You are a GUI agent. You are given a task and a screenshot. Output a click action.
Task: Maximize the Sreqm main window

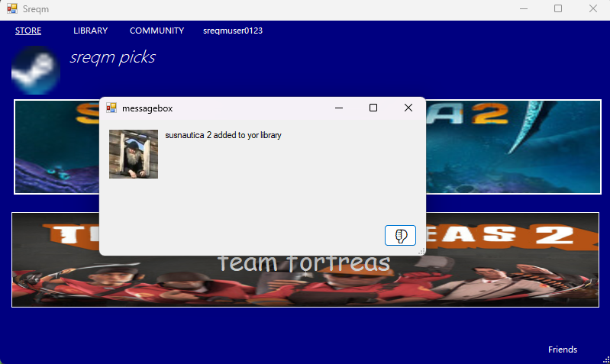558,8
